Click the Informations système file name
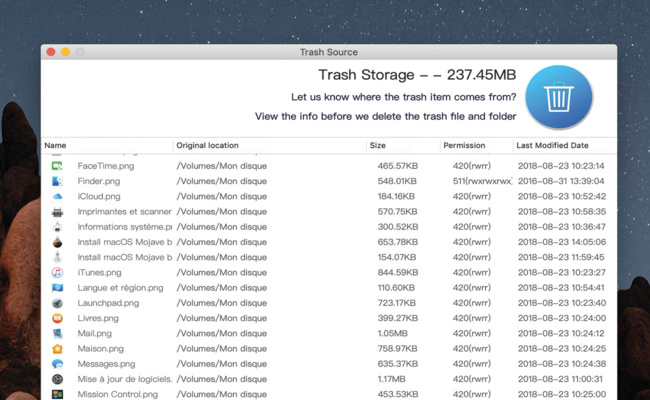 click(x=124, y=227)
